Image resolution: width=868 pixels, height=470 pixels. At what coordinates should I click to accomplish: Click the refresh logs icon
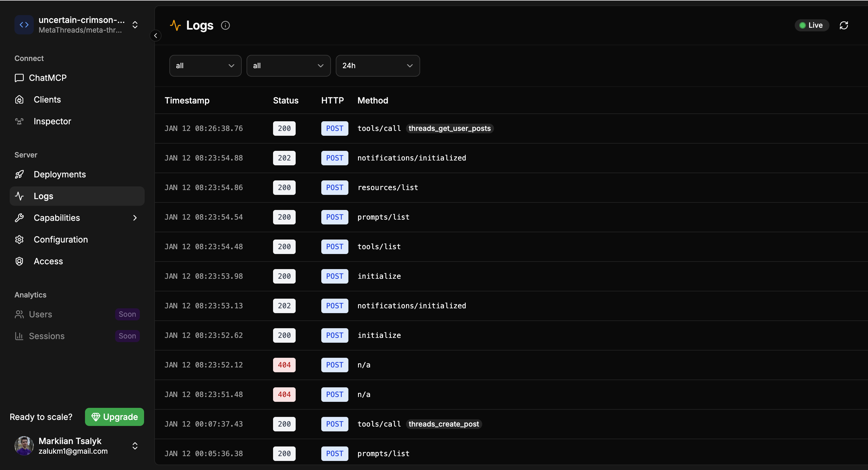pos(844,25)
